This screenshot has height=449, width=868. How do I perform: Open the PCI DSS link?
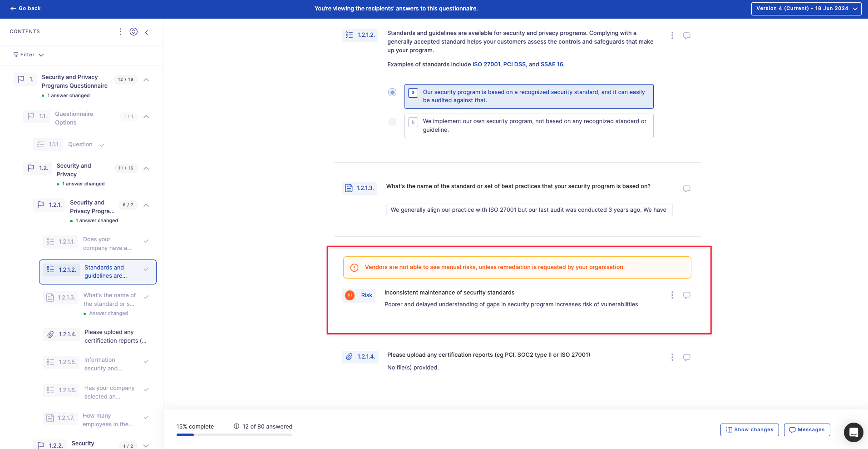coord(514,65)
